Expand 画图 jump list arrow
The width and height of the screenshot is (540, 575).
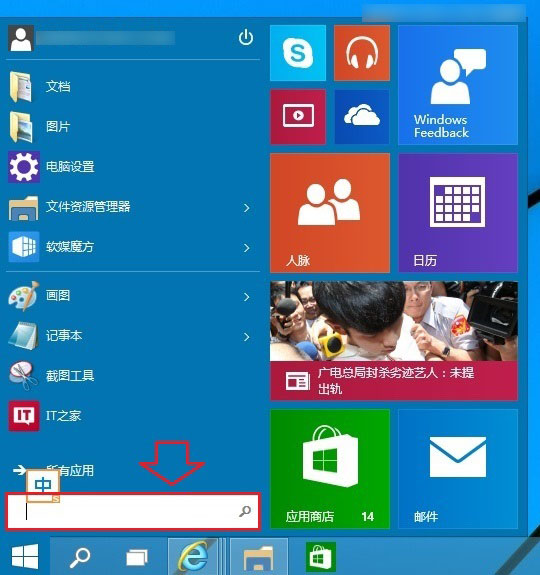point(247,297)
